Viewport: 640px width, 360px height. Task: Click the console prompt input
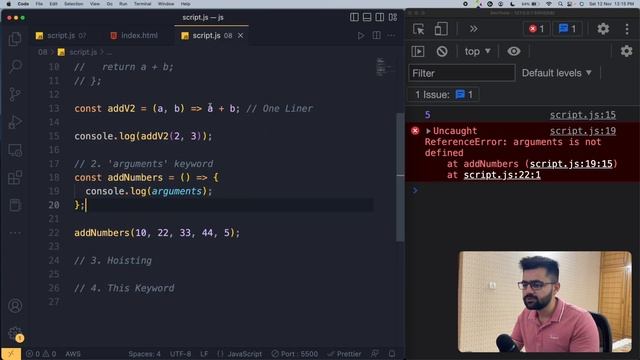[x=527, y=191]
